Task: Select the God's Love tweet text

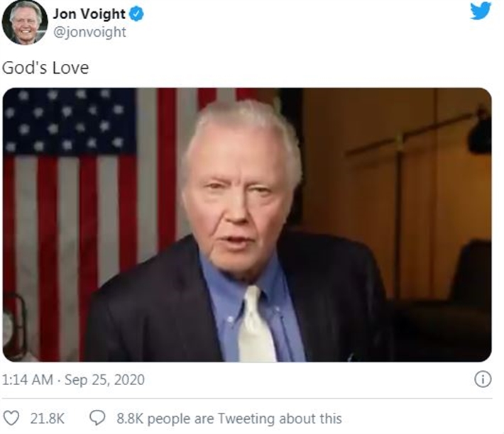Action: (x=45, y=68)
